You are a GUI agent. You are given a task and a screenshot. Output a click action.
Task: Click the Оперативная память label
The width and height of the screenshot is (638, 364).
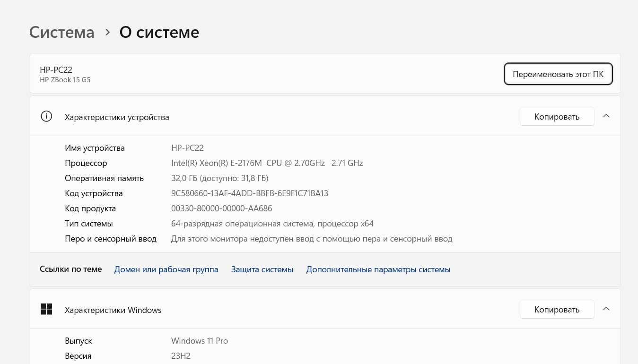pyautogui.click(x=104, y=178)
